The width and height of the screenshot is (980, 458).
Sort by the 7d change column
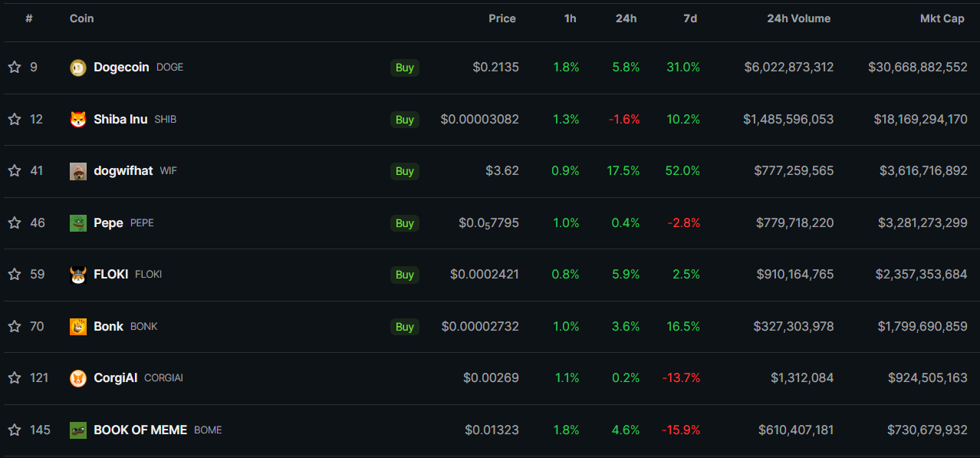(690, 18)
